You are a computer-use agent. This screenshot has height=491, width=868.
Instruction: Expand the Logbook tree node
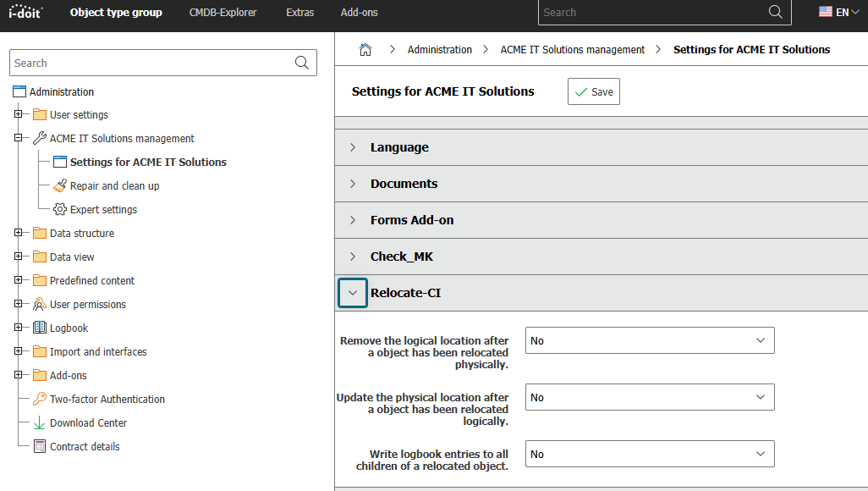coord(19,328)
